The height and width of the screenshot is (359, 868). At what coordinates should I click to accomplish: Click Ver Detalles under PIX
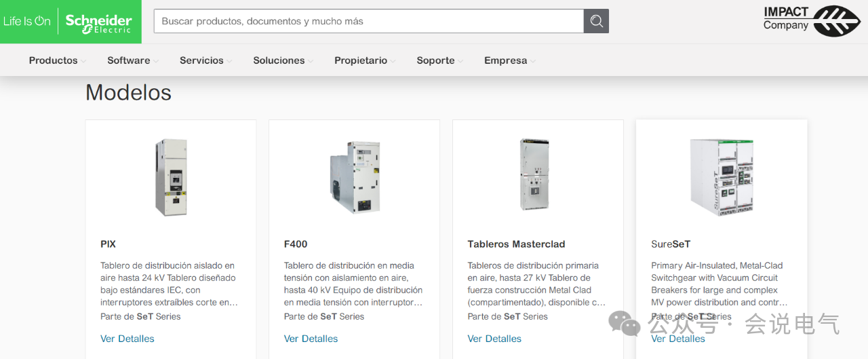[127, 339]
